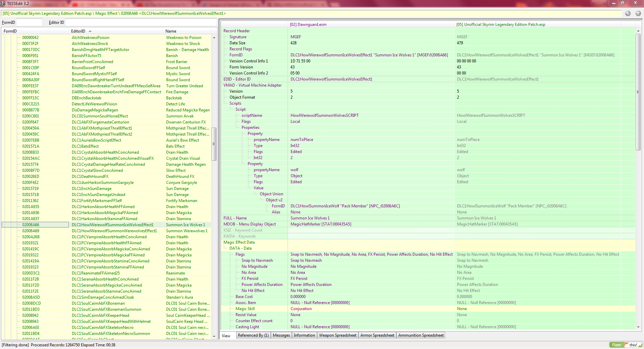The height and width of the screenshot is (349, 644).
Task: Click the navigate forward arrow icon
Action: [638, 13]
